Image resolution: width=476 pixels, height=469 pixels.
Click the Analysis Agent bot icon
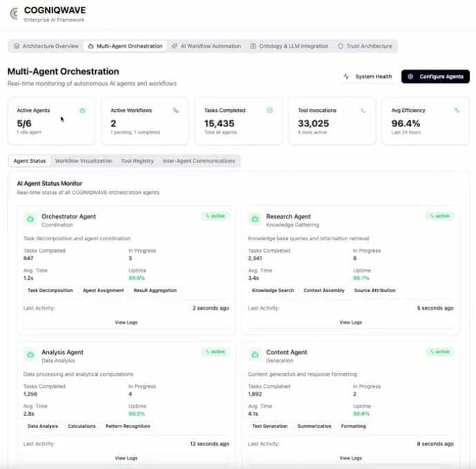[30, 354]
